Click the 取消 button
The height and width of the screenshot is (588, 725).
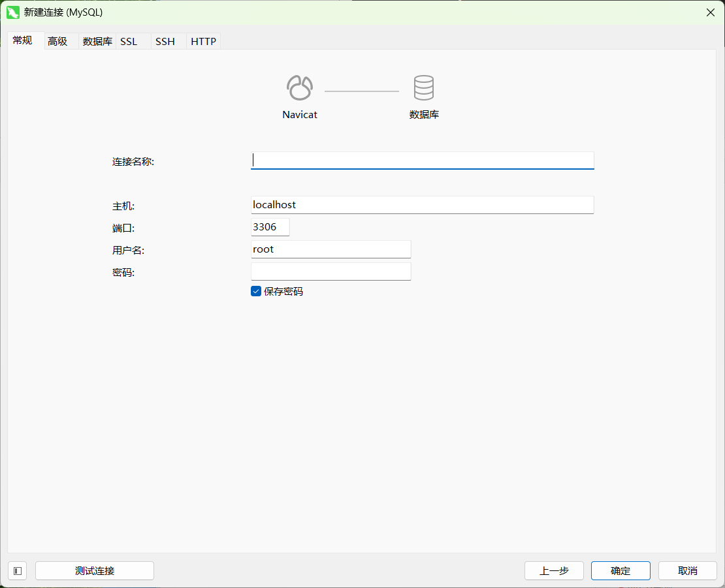point(687,570)
